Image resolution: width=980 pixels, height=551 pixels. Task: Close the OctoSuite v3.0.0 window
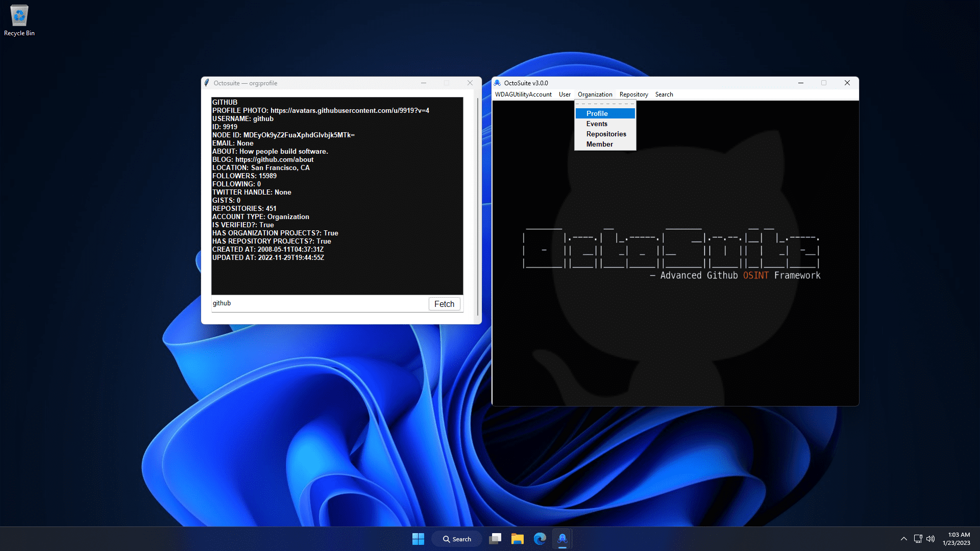[x=847, y=83]
